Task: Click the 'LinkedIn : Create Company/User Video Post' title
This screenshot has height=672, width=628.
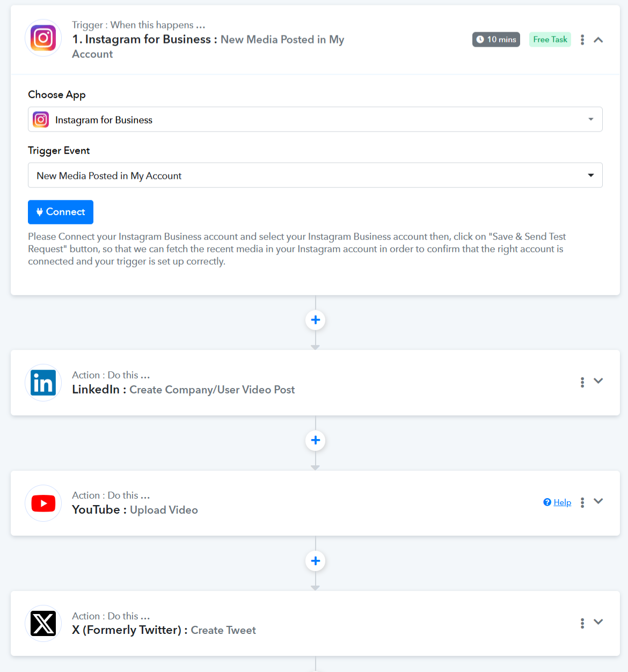Action: pyautogui.click(x=184, y=390)
